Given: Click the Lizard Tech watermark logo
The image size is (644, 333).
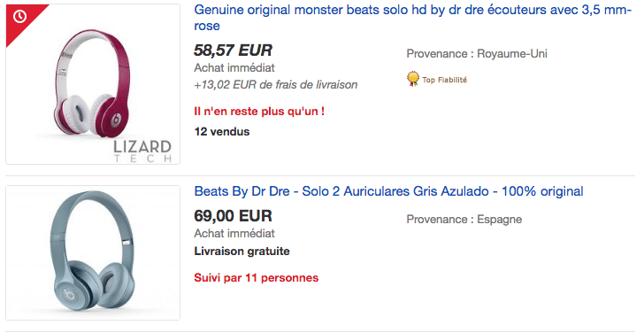Looking at the screenshot, I should [x=142, y=151].
